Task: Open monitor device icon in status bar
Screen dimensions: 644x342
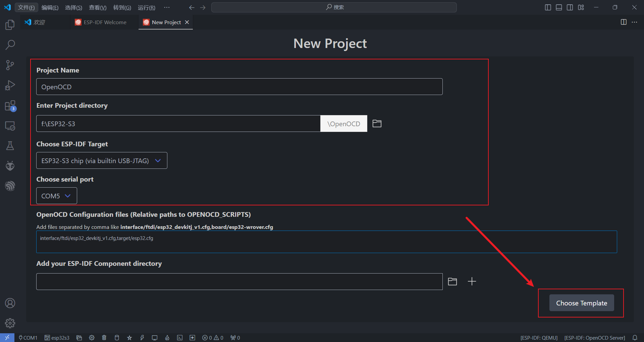Action: 155,338
